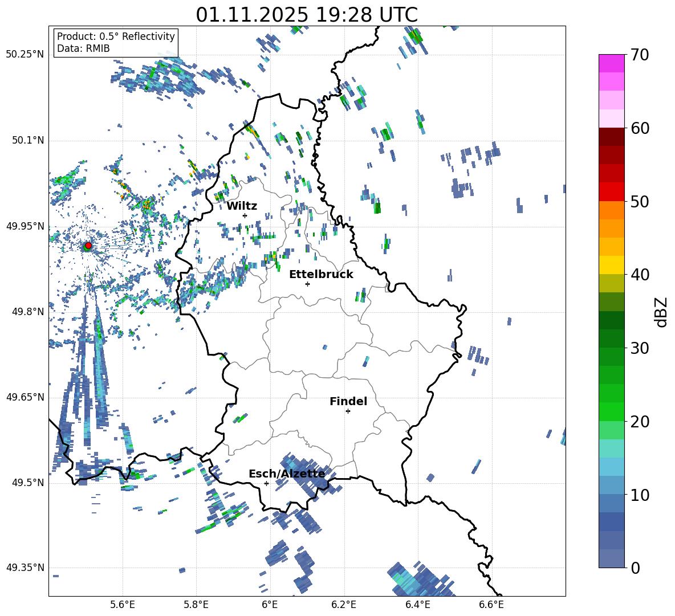675x616 pixels.
Task: Click the 49.5°N latitude label
Action: (x=27, y=483)
